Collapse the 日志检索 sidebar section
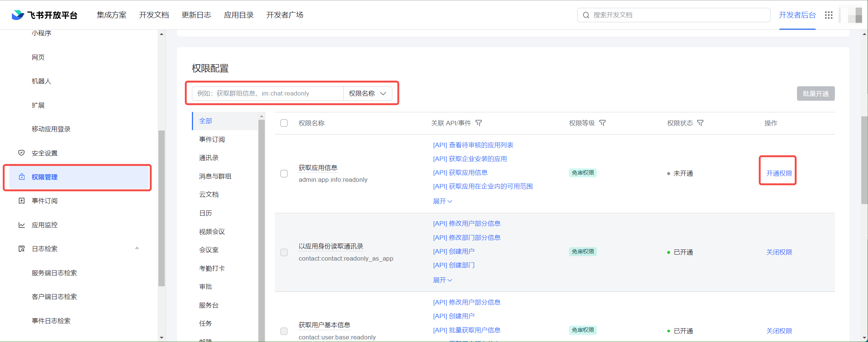Viewport: 868px width, 342px height. 137,248
